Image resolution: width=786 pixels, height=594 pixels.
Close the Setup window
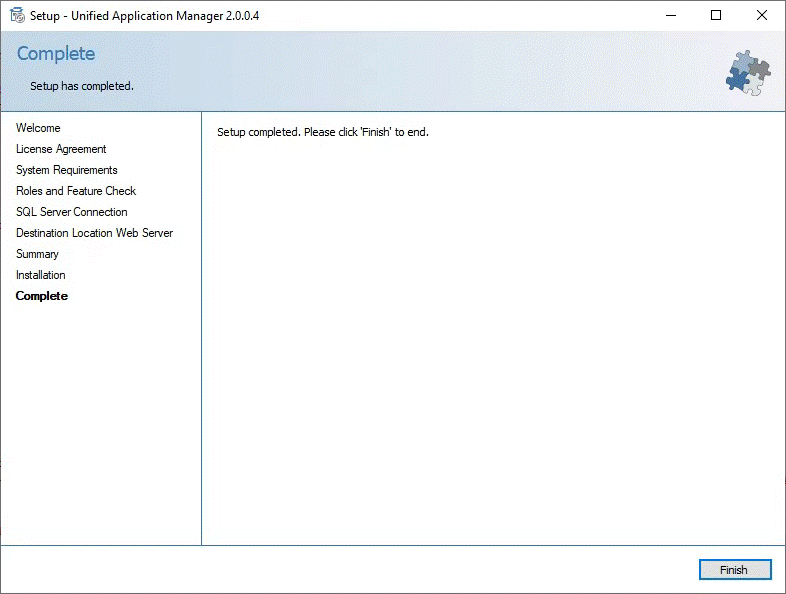(x=761, y=16)
